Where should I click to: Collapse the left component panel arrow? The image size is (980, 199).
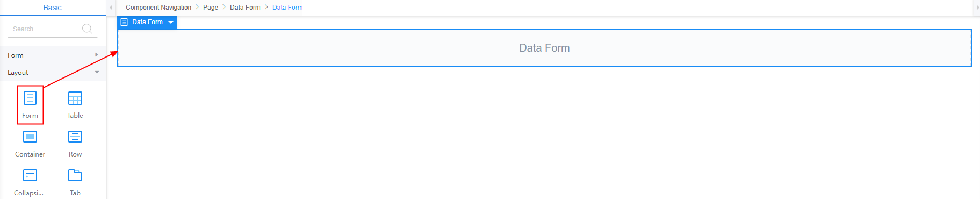[x=111, y=8]
